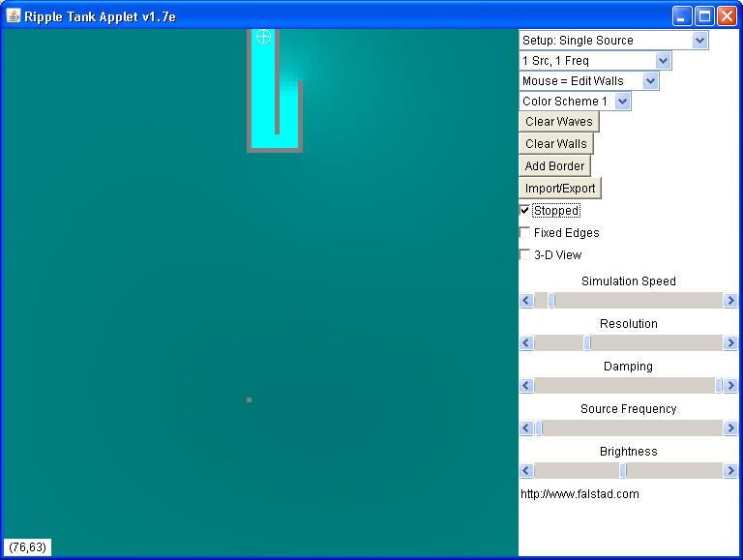Click Simulation Speed left arrow
743x560 pixels.
[526, 301]
